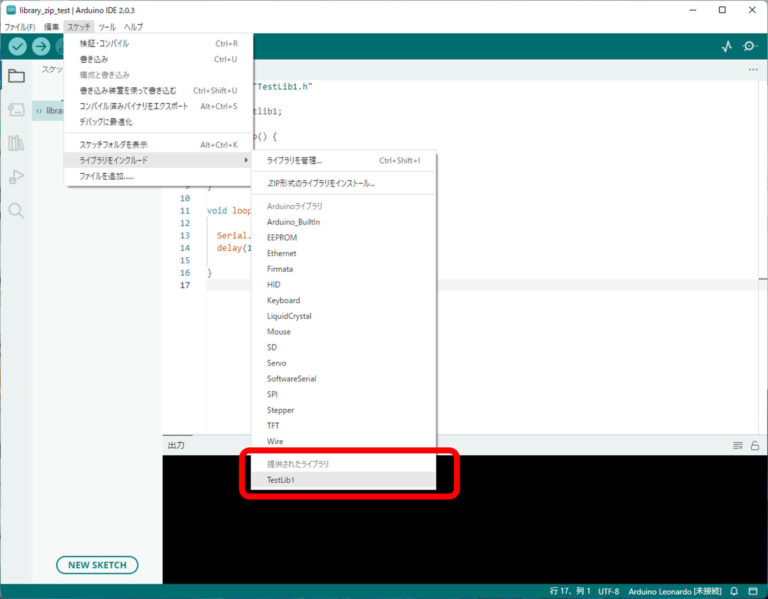Image resolution: width=768 pixels, height=599 pixels.
Task: Open the Library Manager sidebar icon
Action: 16,143
